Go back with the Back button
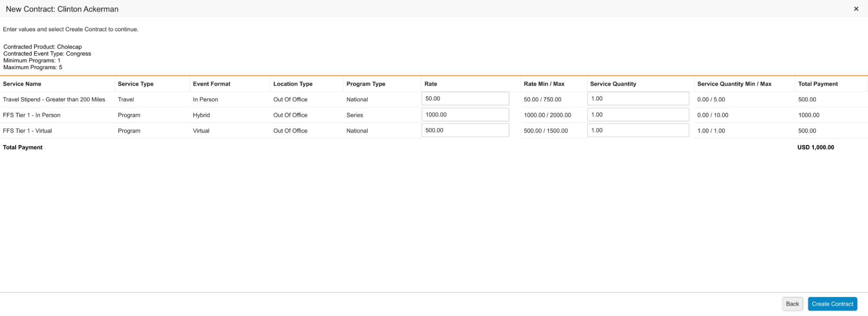This screenshot has width=868, height=316. [792, 304]
